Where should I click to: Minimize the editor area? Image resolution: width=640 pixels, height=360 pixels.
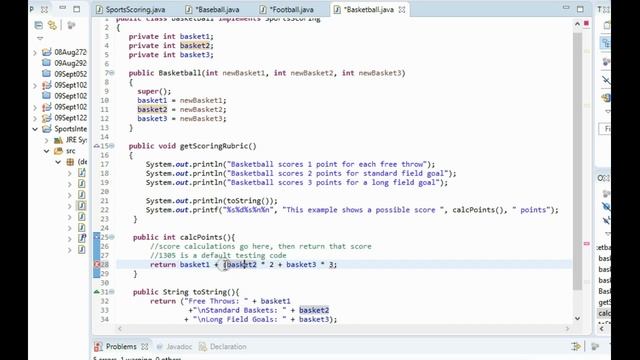[566, 8]
